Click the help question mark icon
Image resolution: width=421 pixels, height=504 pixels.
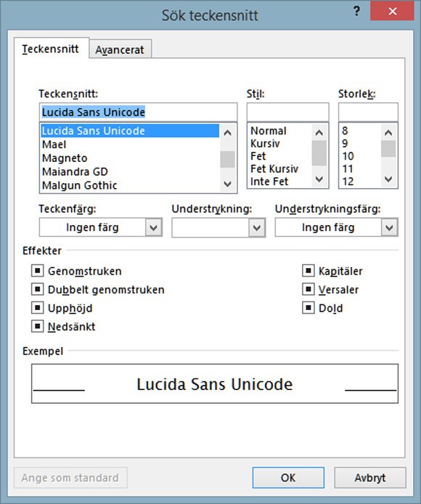pyautogui.click(x=356, y=12)
